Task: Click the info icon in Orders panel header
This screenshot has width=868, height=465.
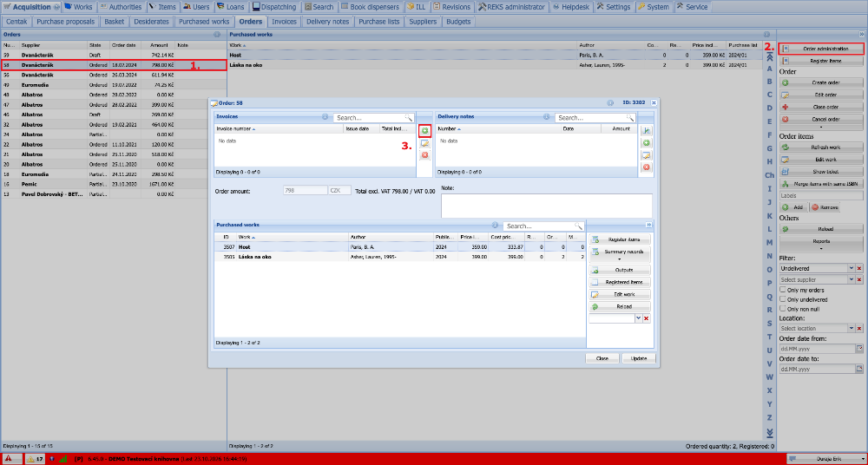Action: point(217,35)
